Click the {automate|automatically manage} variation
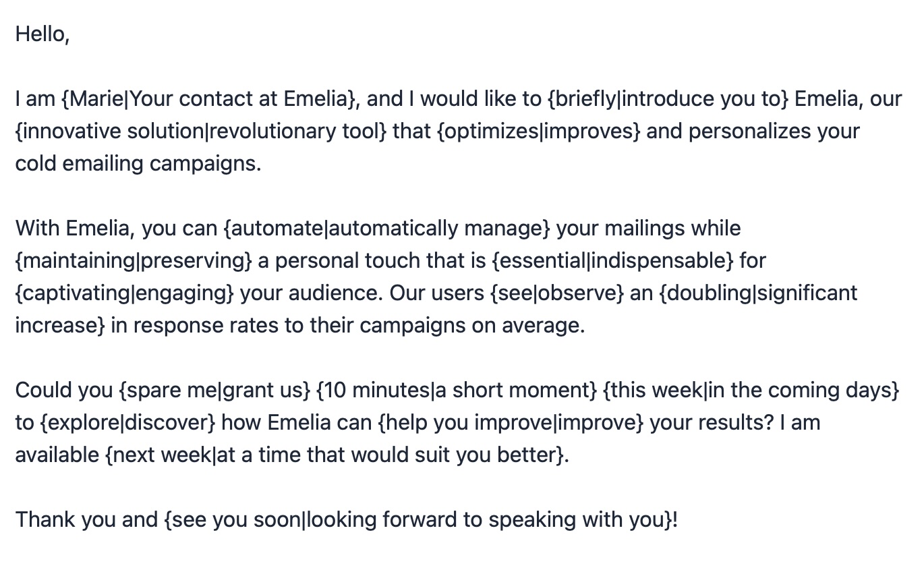The width and height of the screenshot is (924, 572). click(x=386, y=228)
